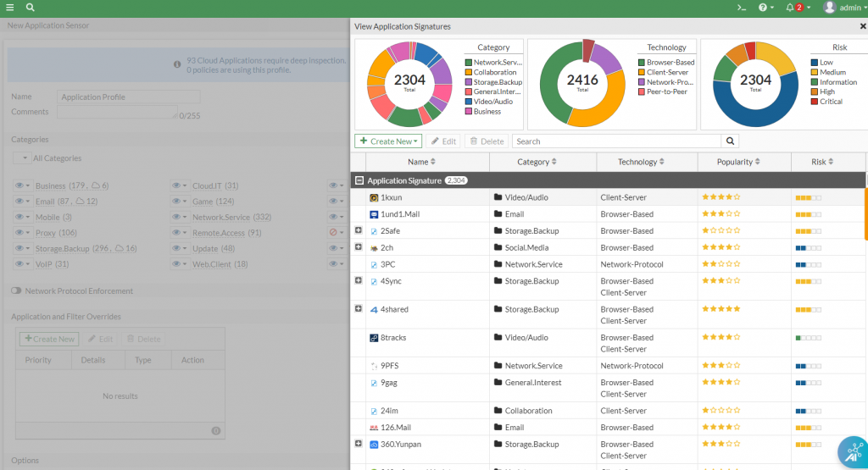This screenshot has width=868, height=470.
Task: Open the CLI console icon
Action: point(741,7)
